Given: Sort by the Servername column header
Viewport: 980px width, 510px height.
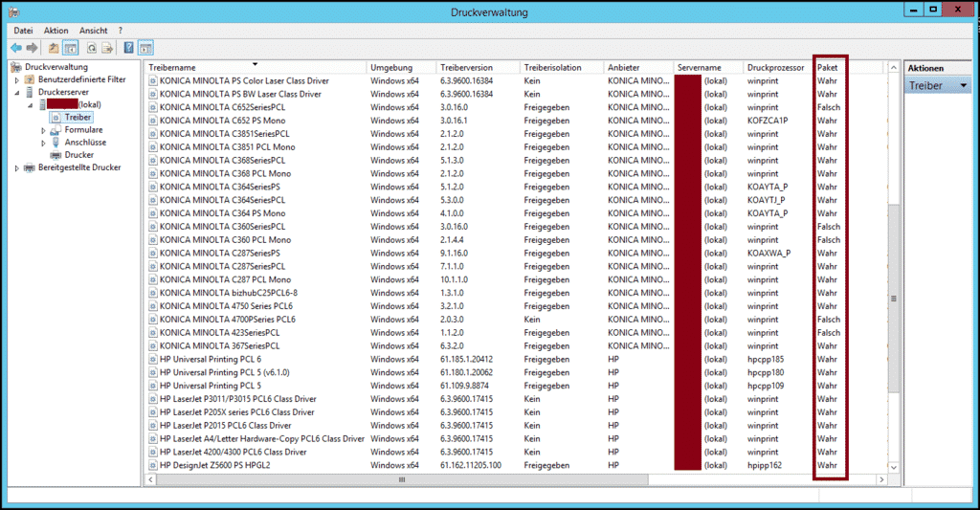Looking at the screenshot, I should [709, 68].
